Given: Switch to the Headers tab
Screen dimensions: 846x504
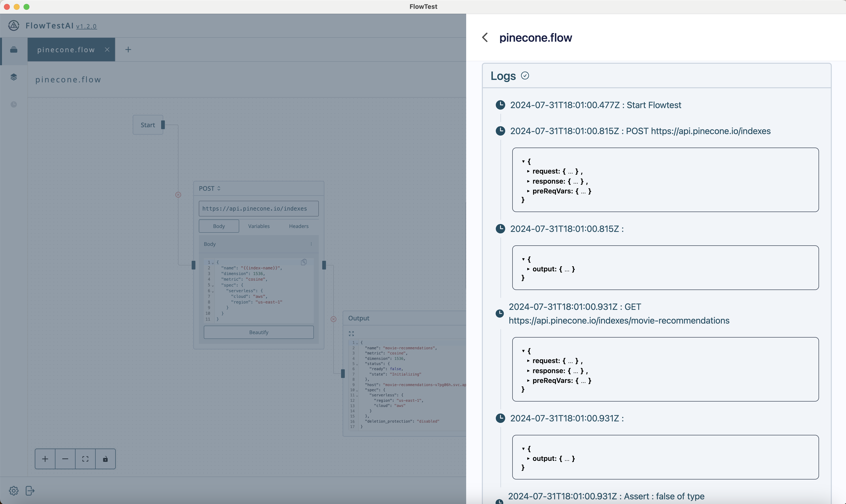Looking at the screenshot, I should tap(298, 226).
